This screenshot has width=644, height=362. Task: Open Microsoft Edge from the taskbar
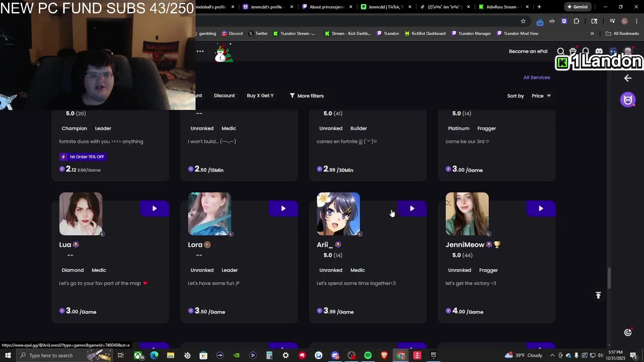154,355
